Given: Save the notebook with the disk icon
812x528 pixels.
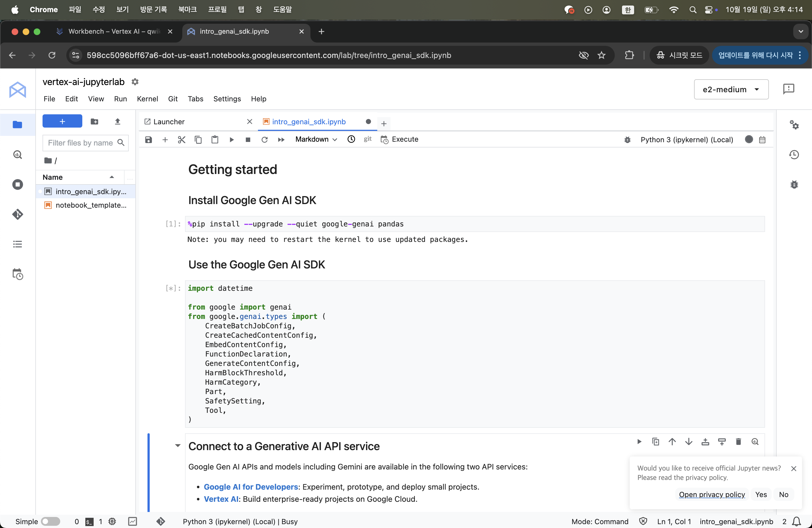Looking at the screenshot, I should coord(148,139).
